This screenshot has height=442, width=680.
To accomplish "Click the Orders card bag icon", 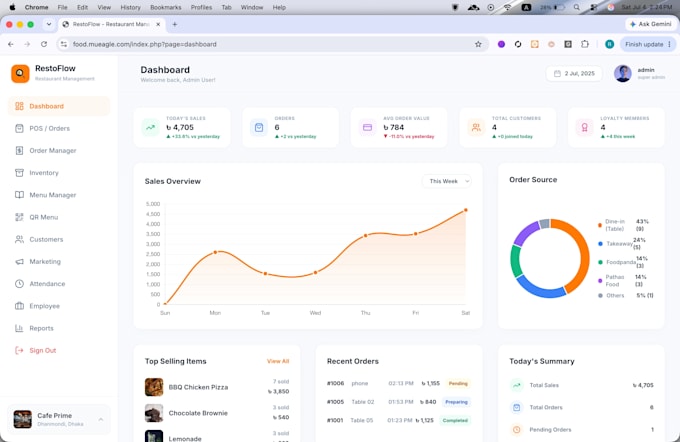I will click(x=259, y=128).
